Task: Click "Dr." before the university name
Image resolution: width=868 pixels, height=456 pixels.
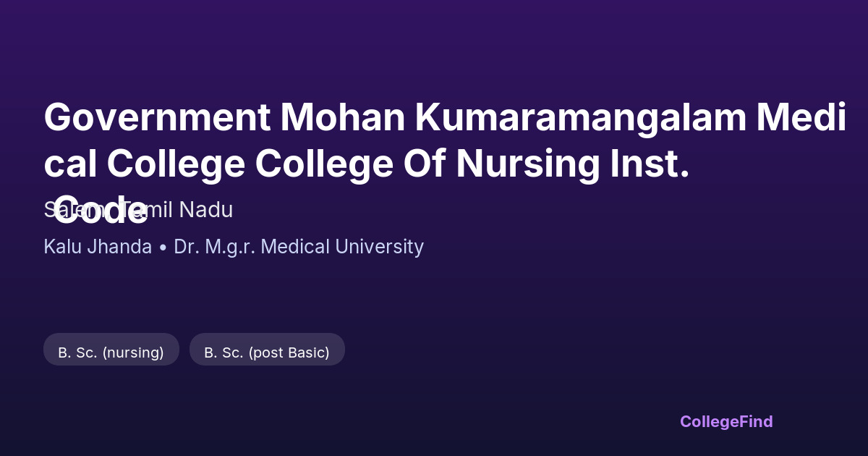Action: tap(187, 247)
